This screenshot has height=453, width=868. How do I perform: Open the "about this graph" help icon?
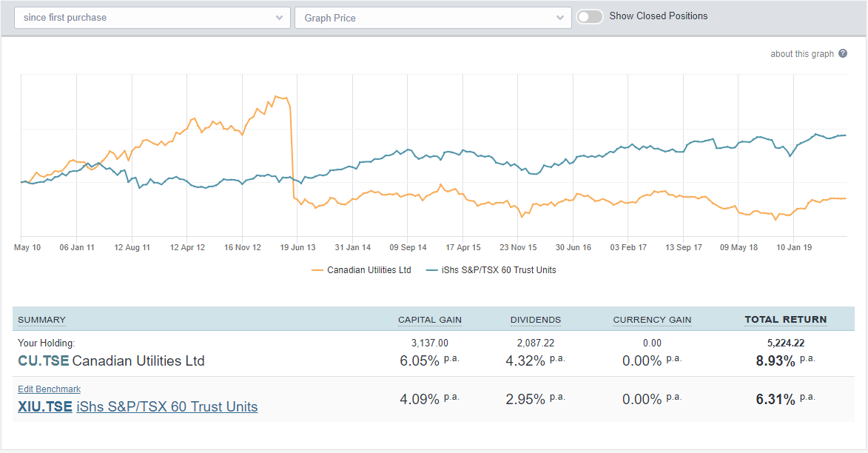pyautogui.click(x=843, y=53)
